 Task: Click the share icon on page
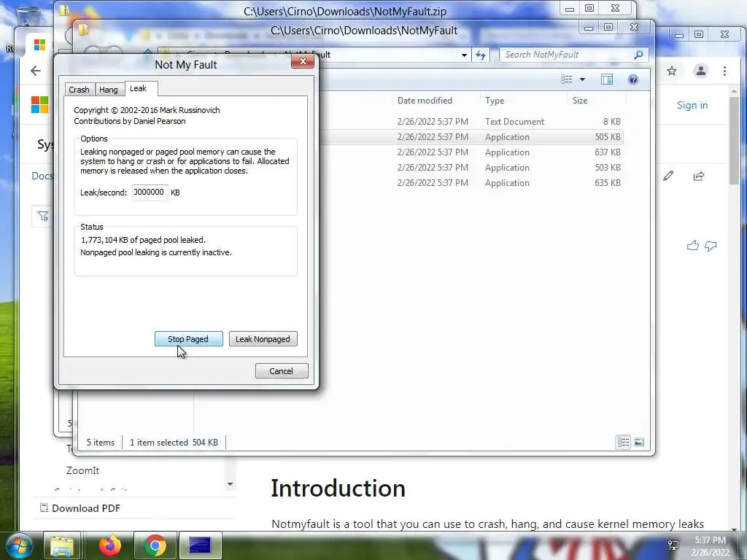click(699, 176)
